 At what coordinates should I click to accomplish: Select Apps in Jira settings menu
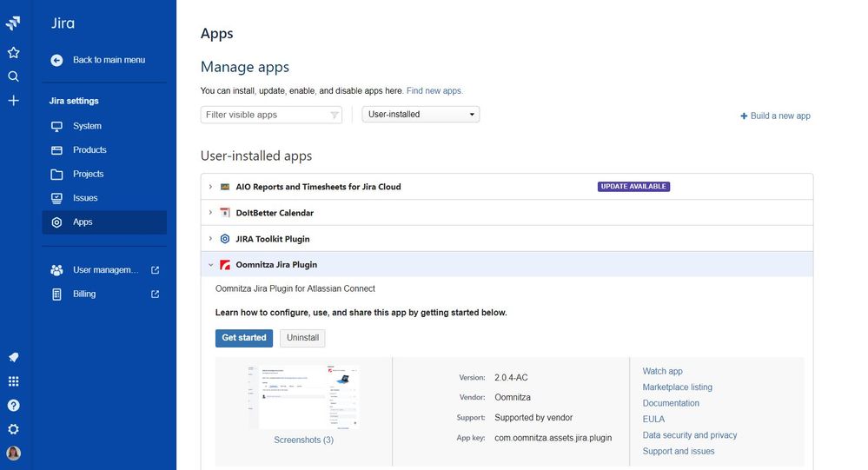[x=104, y=222]
